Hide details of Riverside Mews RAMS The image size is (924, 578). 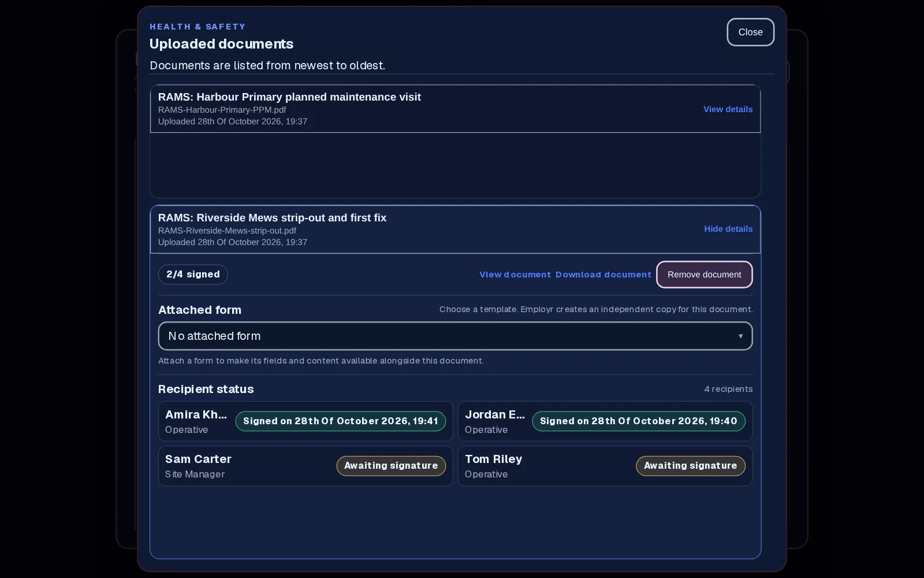click(x=728, y=229)
